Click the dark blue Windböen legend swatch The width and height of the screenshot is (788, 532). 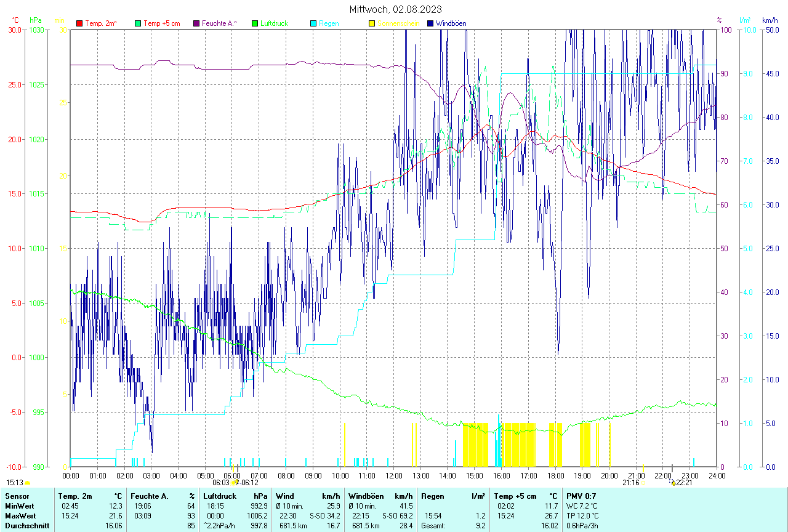click(431, 23)
